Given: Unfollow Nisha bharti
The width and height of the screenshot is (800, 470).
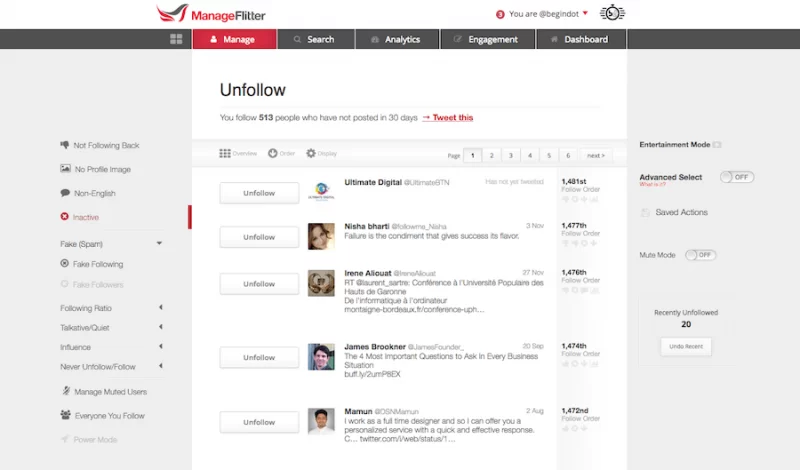Looking at the screenshot, I should coord(259,237).
